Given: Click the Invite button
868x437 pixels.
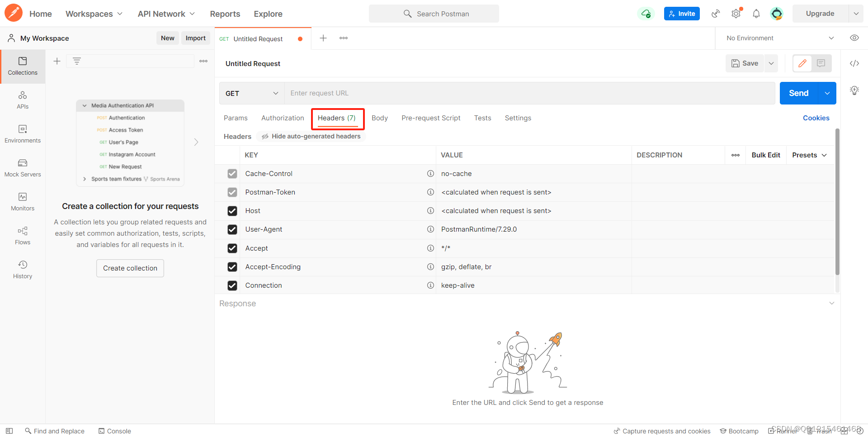Looking at the screenshot, I should tap(682, 14).
